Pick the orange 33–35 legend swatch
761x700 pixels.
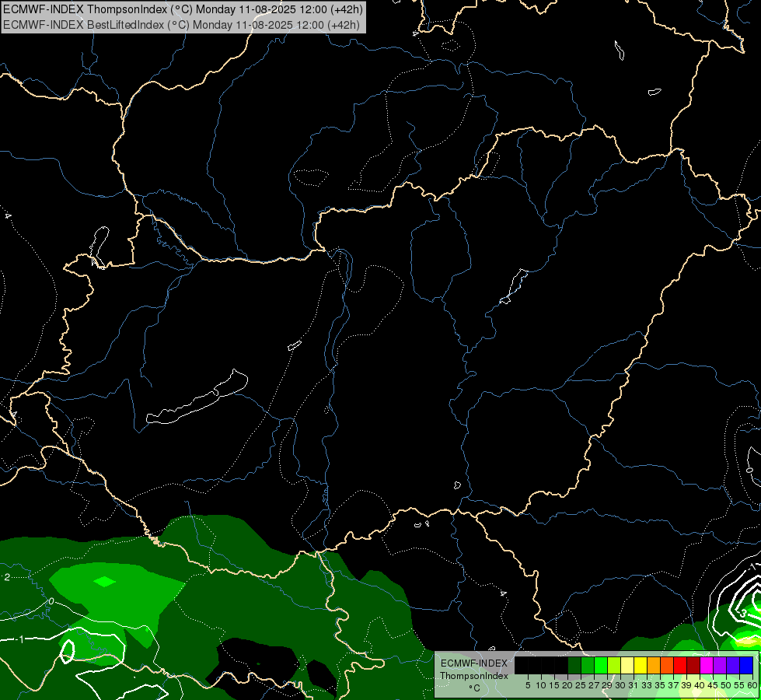click(x=654, y=665)
